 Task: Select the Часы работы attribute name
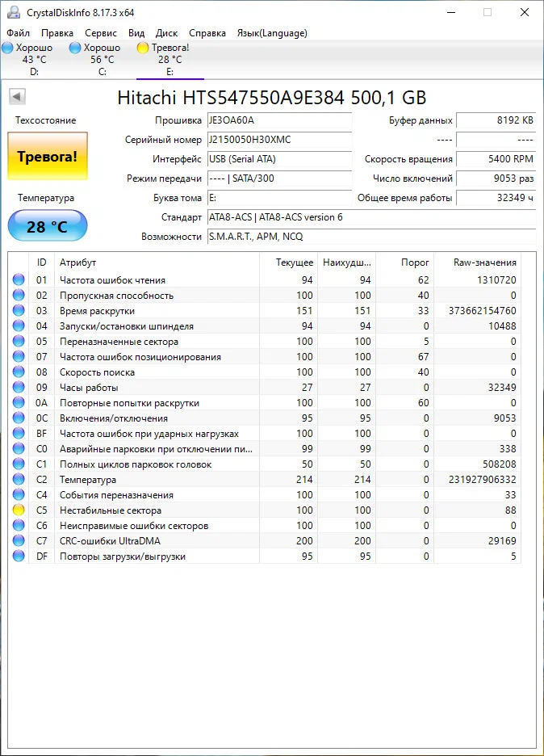coord(89,388)
